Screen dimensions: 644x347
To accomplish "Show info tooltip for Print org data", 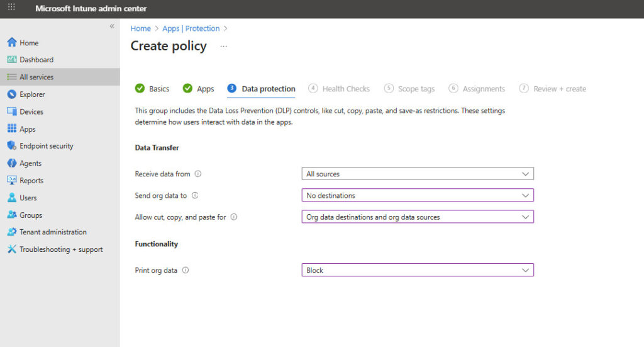I will coord(186,270).
